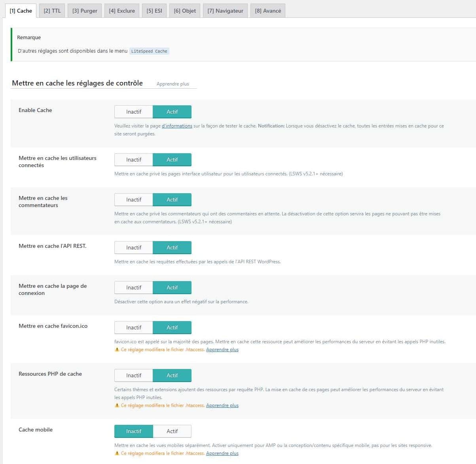Click the Mettre en cache les utilisateurs connectés label

click(57, 162)
